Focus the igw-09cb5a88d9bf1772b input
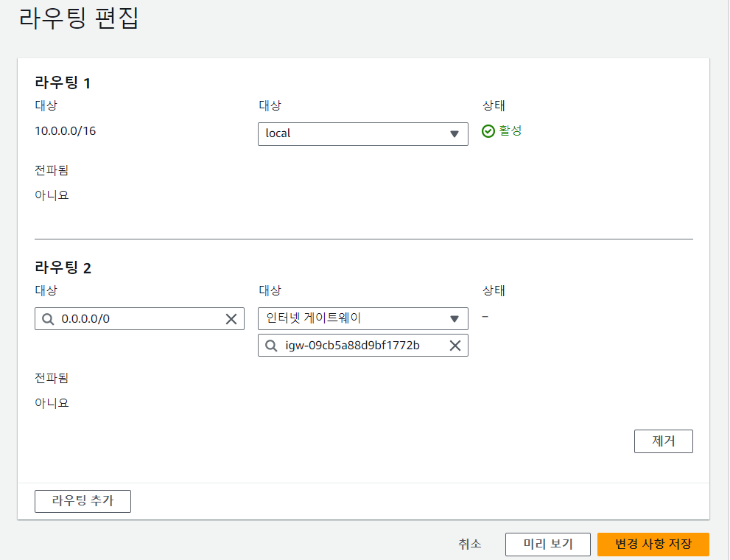The width and height of the screenshot is (730, 560). coord(363,346)
